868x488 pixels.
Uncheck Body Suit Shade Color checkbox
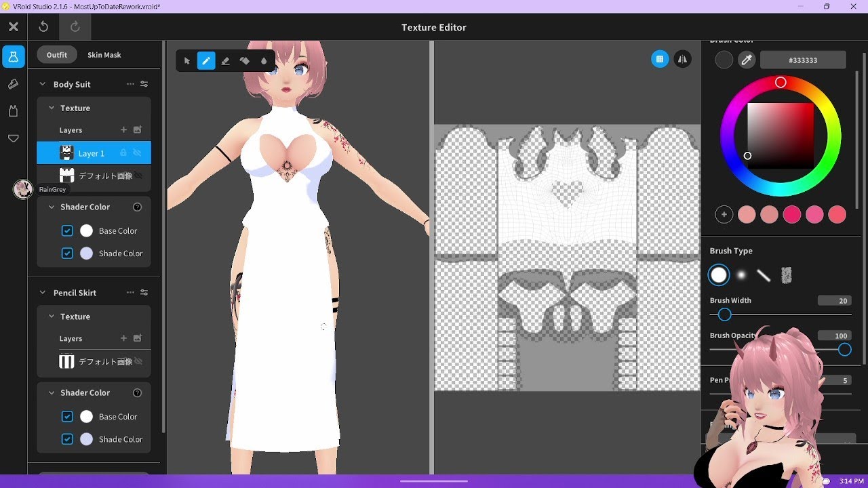tap(67, 253)
